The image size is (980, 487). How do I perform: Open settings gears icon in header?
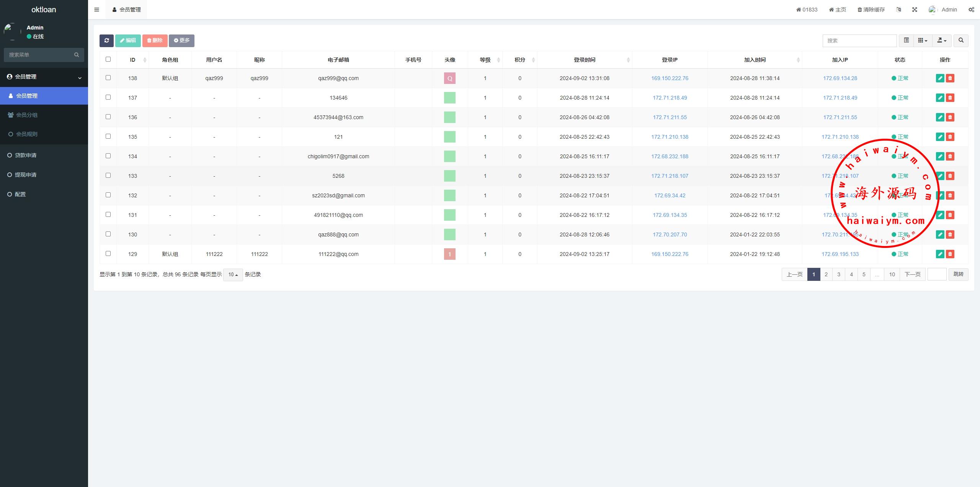tap(971, 10)
